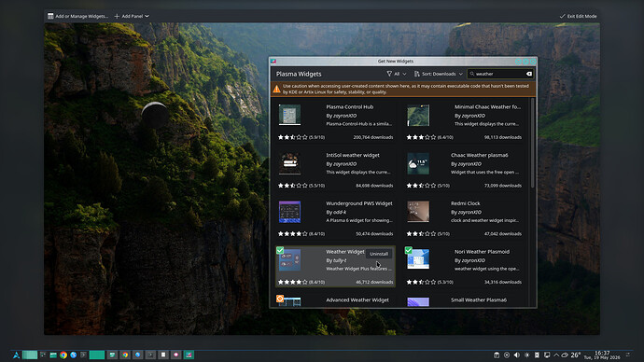Open the Add Panel dropdown
The image size is (644, 362).
[132, 16]
